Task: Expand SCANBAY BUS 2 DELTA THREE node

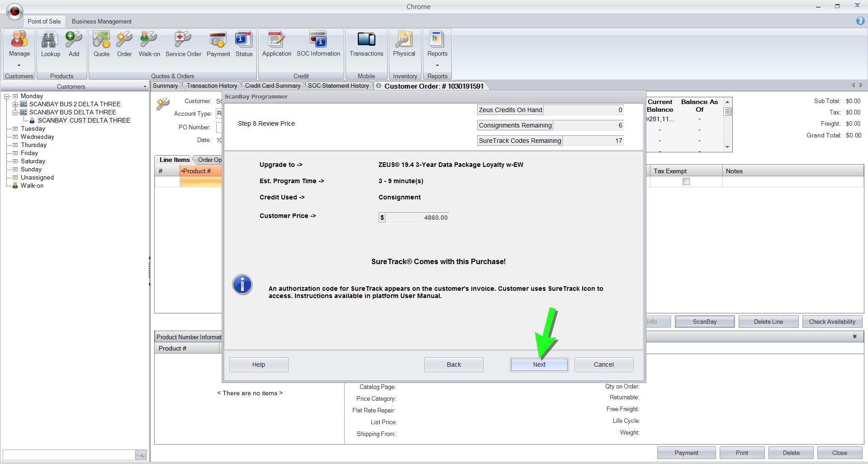Action: (15, 104)
